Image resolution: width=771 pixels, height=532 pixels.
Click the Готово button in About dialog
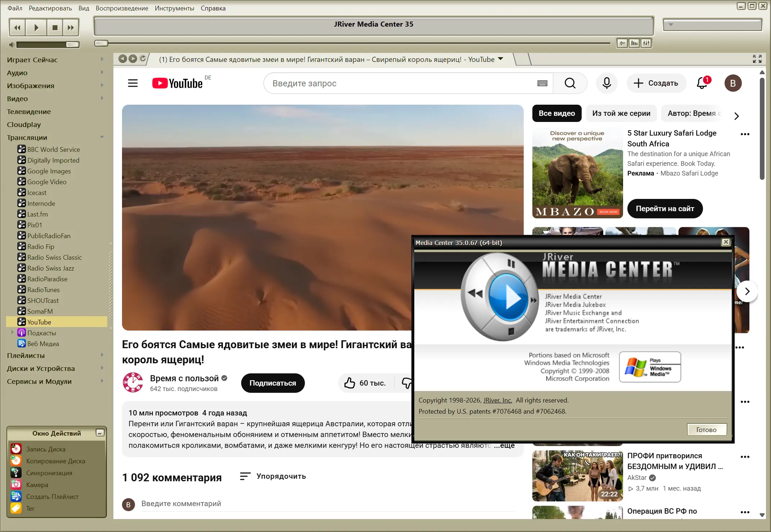click(x=706, y=429)
